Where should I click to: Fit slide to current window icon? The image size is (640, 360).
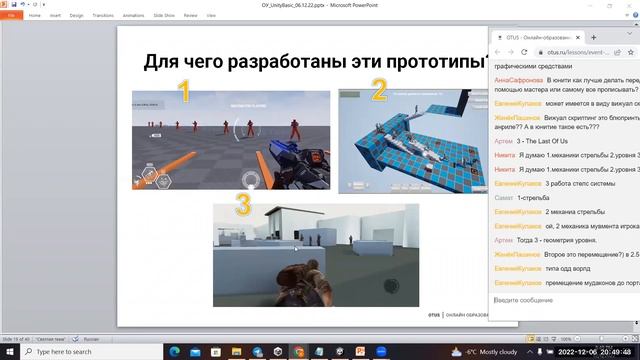(635, 339)
